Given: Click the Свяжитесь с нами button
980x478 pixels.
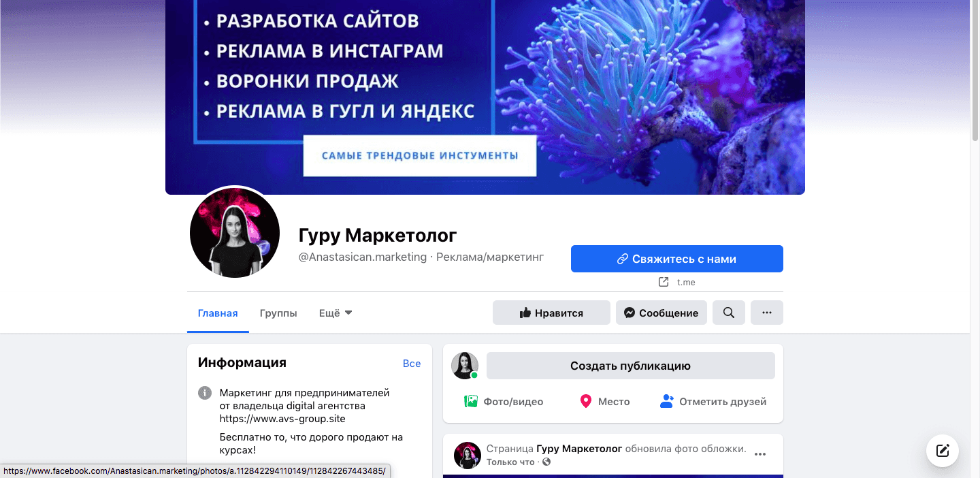Looking at the screenshot, I should point(677,259).
